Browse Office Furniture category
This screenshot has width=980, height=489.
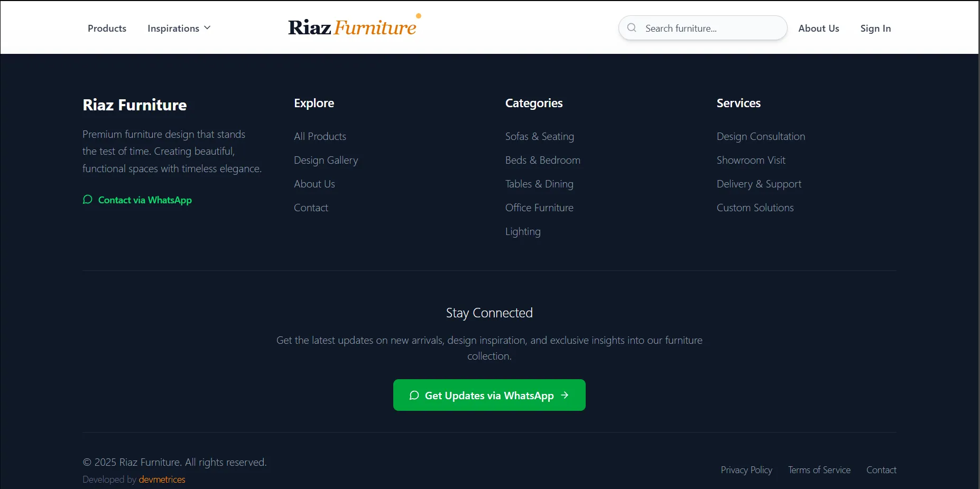[539, 208]
